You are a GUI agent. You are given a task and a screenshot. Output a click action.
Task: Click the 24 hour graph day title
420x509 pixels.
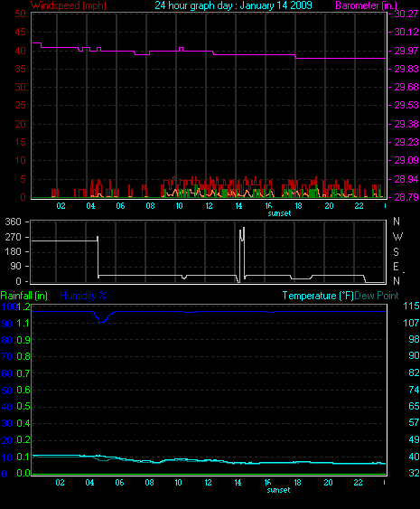coord(233,5)
